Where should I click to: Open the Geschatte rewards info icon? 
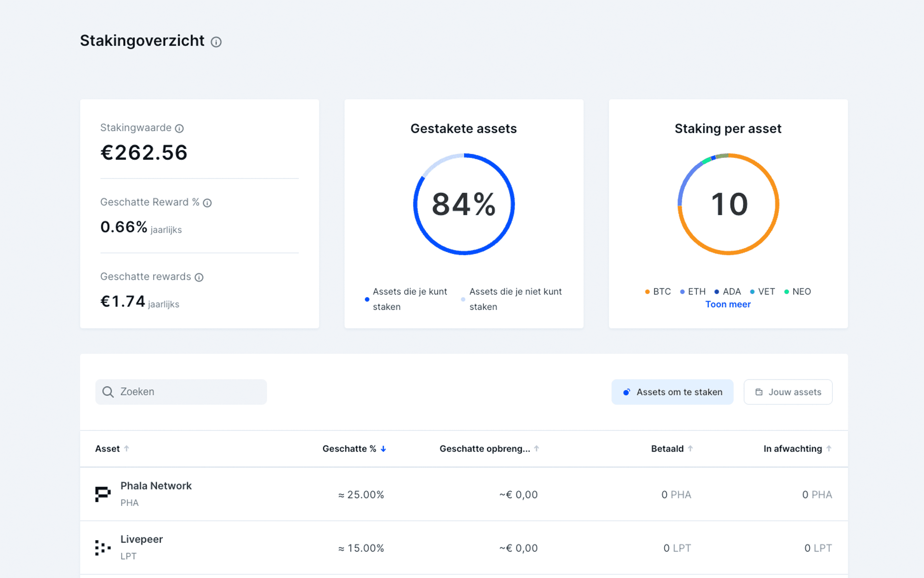[199, 277]
